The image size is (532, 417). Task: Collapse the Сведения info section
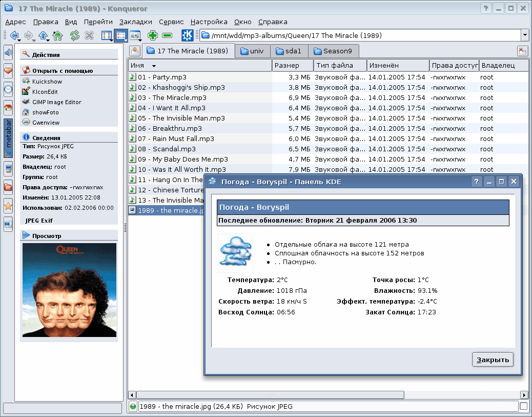pos(27,137)
